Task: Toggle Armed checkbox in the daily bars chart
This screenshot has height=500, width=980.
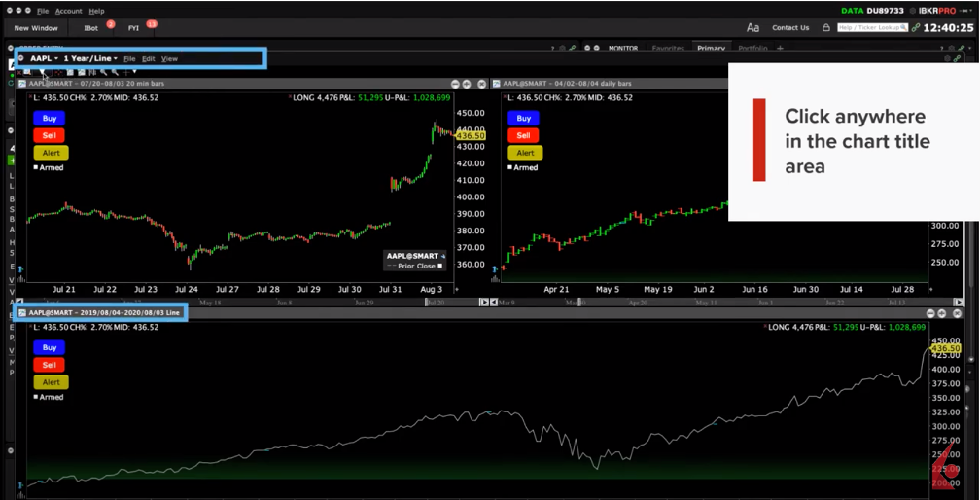Action: pos(511,167)
